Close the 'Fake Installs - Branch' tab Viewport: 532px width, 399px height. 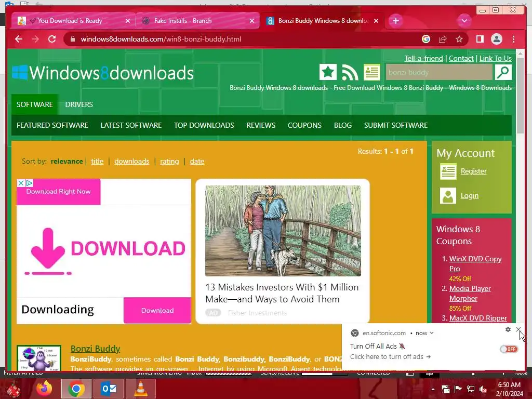click(252, 21)
